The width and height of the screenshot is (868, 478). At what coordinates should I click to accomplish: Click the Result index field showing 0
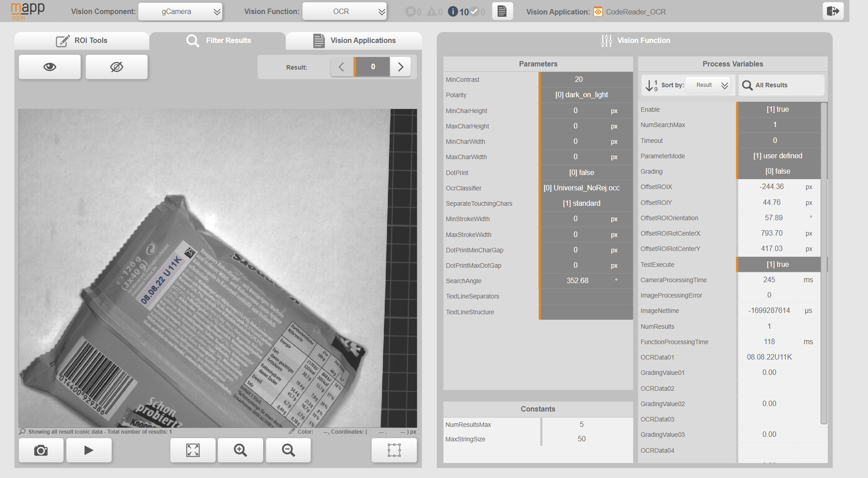pos(372,67)
